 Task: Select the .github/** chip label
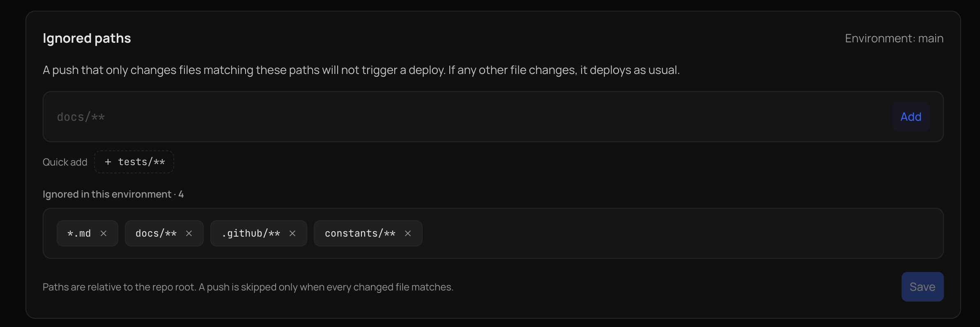click(251, 233)
